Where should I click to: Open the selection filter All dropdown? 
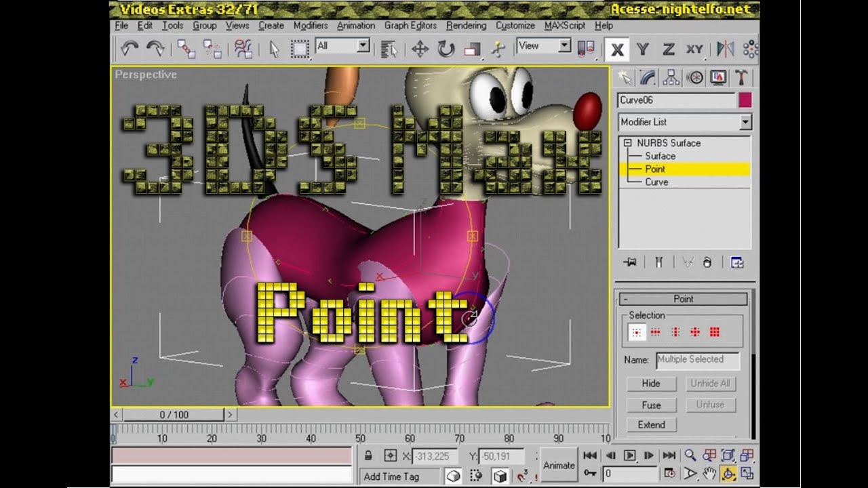(x=343, y=45)
